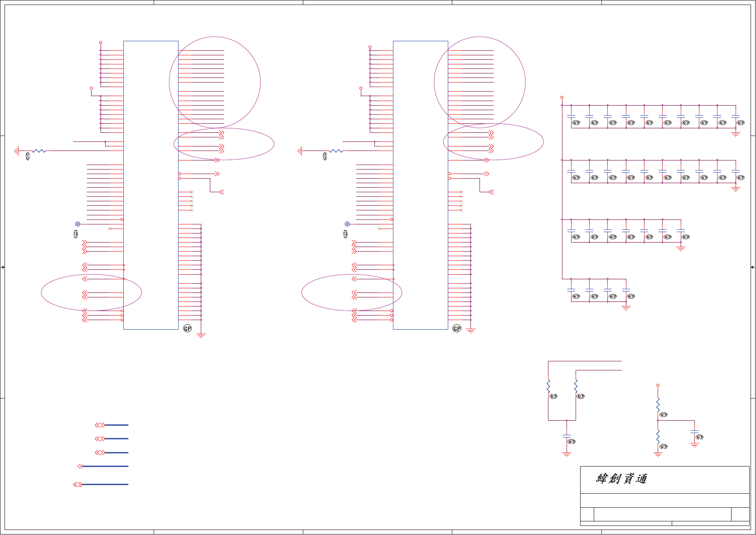Screen dimensions: 756x535
Task: Click ground symbol ending the first capacitor row
Action: point(736,134)
